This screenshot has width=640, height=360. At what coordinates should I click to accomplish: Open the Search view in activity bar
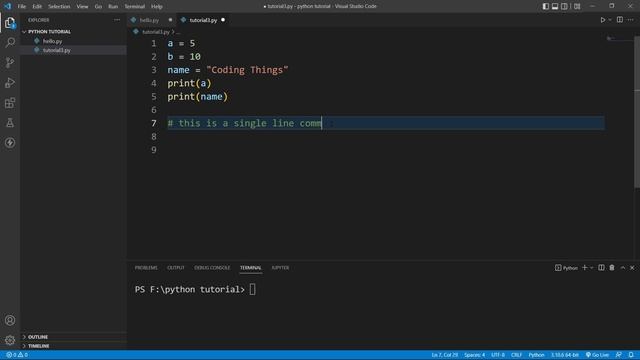tap(10, 42)
